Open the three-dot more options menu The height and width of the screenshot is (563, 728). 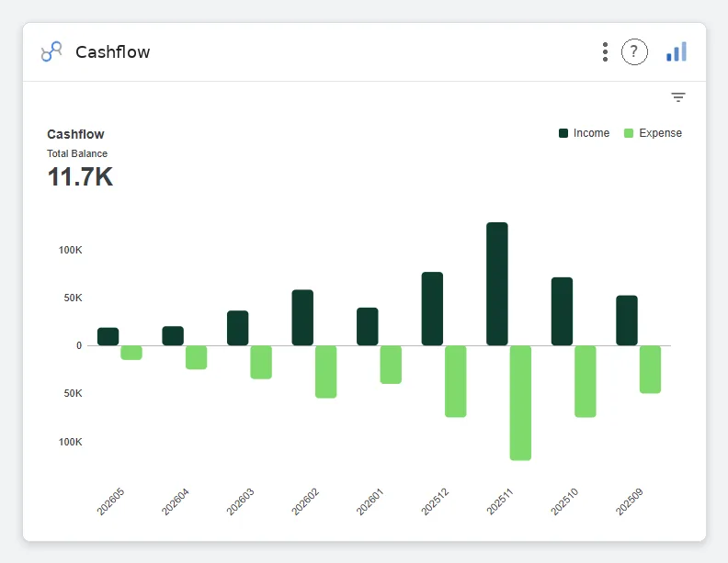point(605,52)
